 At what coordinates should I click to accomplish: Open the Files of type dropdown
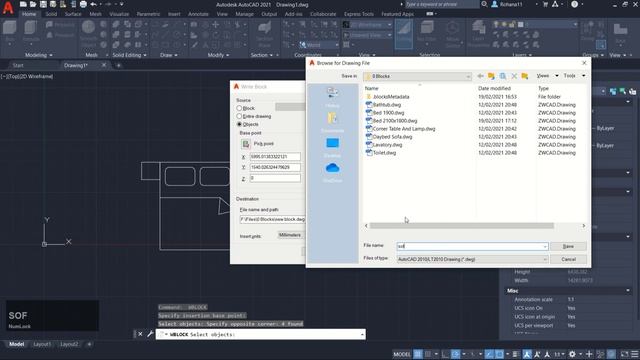point(472,259)
